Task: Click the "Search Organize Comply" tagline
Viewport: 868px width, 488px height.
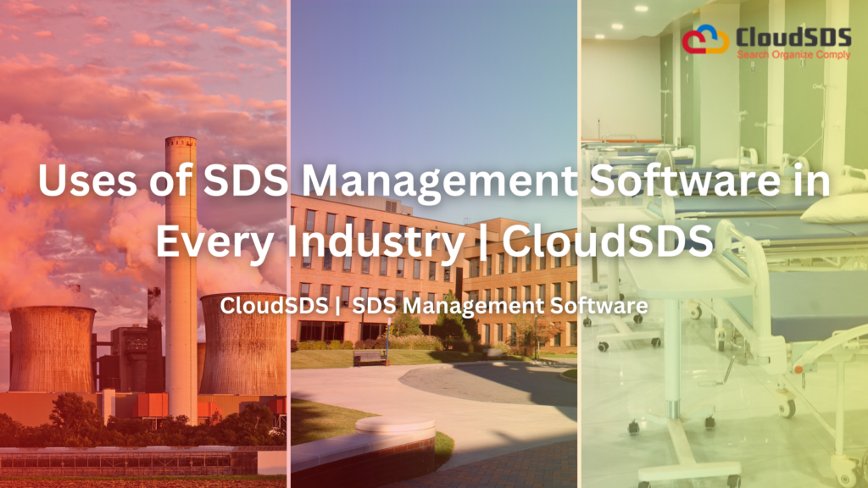Action: coord(793,54)
